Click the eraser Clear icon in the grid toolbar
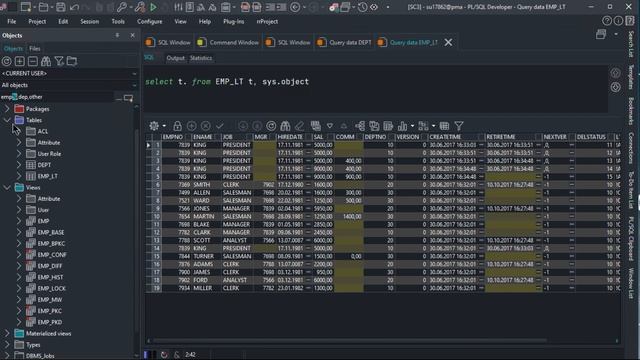 pyautogui.click(x=300, y=126)
